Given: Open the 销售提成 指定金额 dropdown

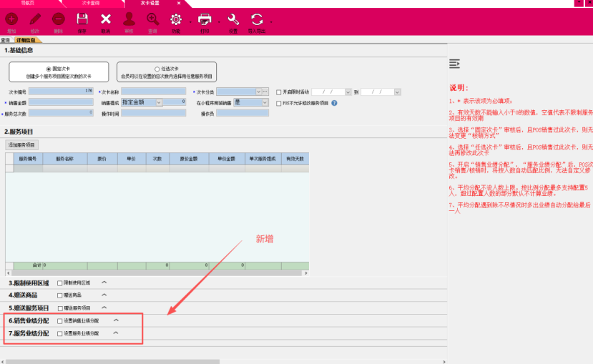Looking at the screenshot, I should tap(159, 102).
